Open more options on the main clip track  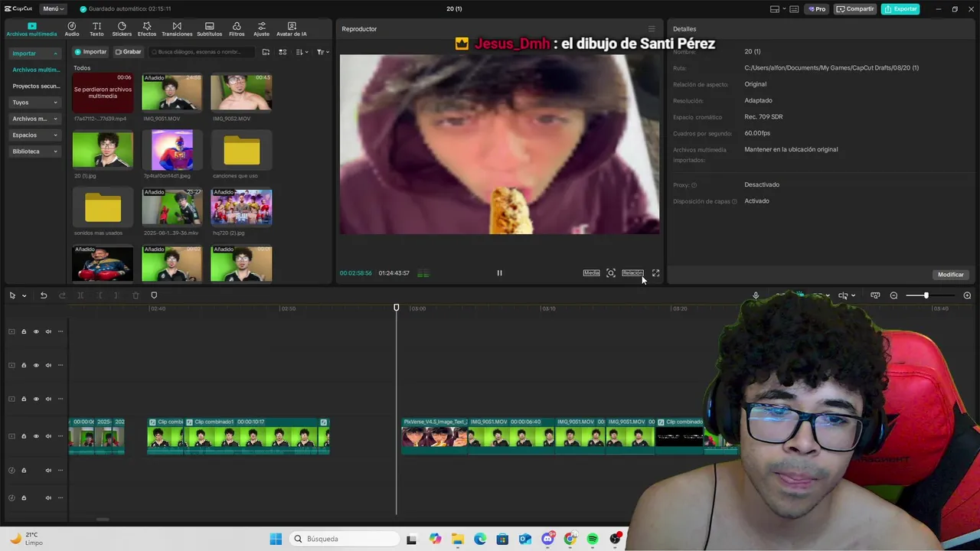pyautogui.click(x=60, y=436)
